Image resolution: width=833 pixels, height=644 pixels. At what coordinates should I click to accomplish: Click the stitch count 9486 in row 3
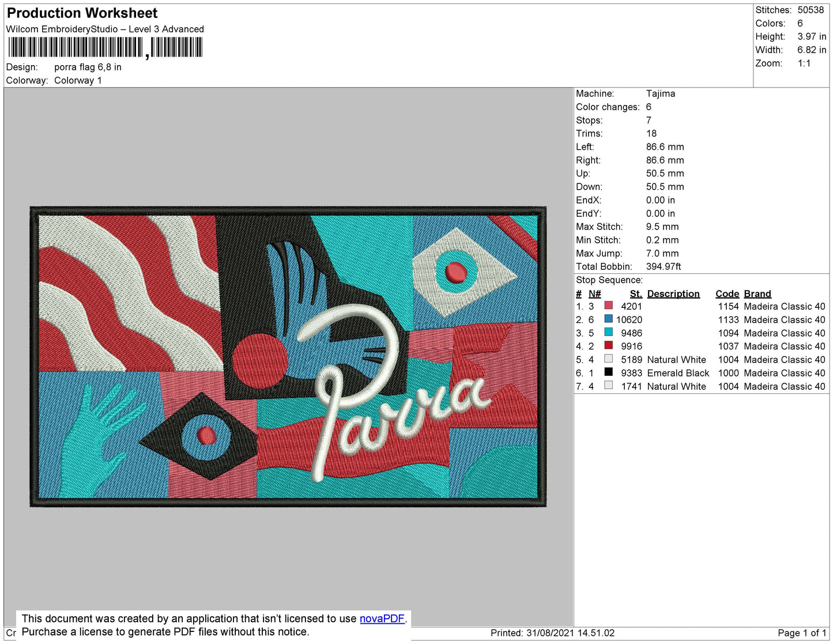click(631, 333)
